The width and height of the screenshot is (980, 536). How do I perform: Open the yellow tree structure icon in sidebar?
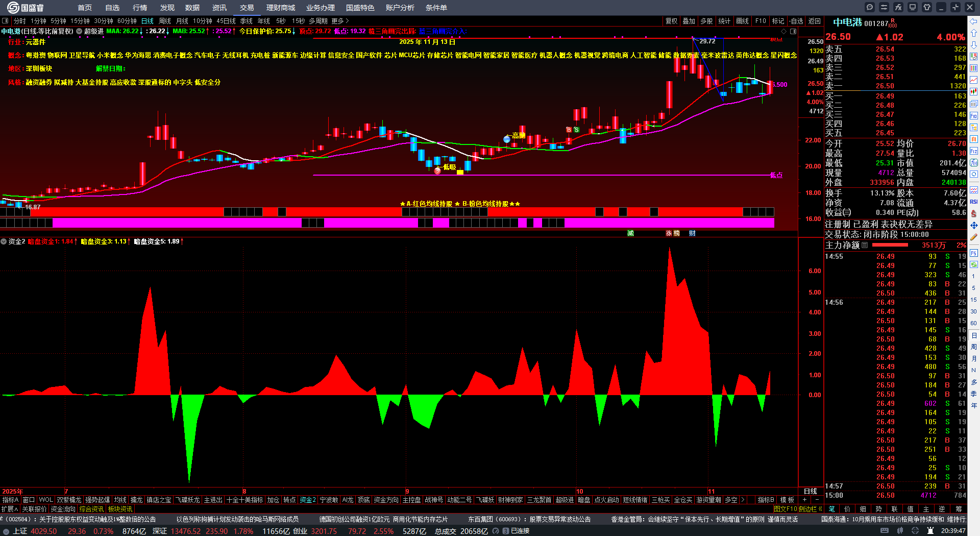(x=974, y=128)
